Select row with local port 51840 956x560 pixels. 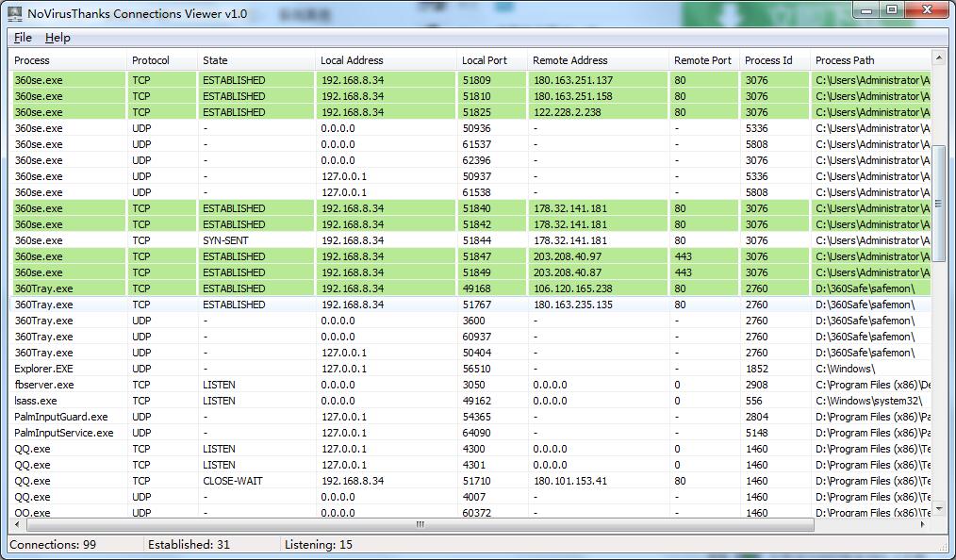[x=470, y=208]
